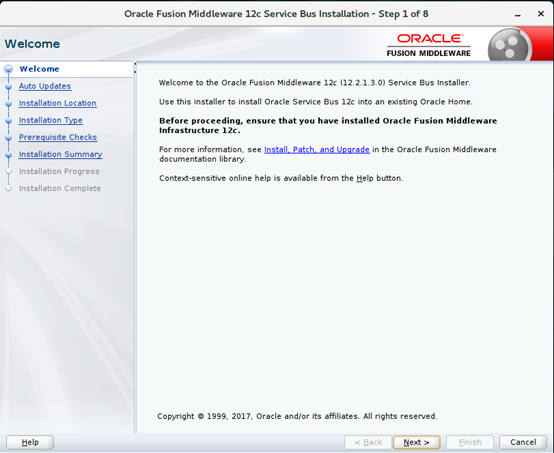
Task: Select Welcome in the step list
Action: [x=39, y=69]
